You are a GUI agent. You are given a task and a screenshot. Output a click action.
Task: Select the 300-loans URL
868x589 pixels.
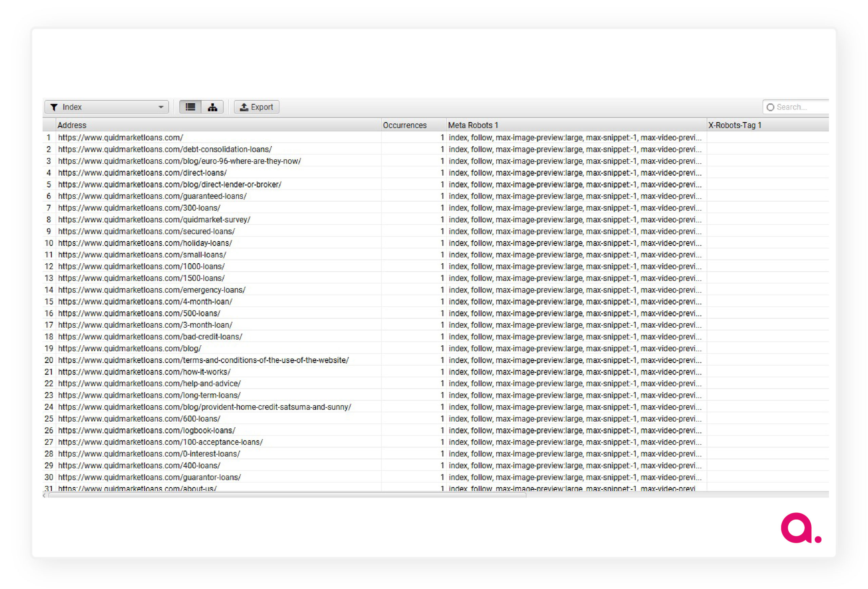139,208
